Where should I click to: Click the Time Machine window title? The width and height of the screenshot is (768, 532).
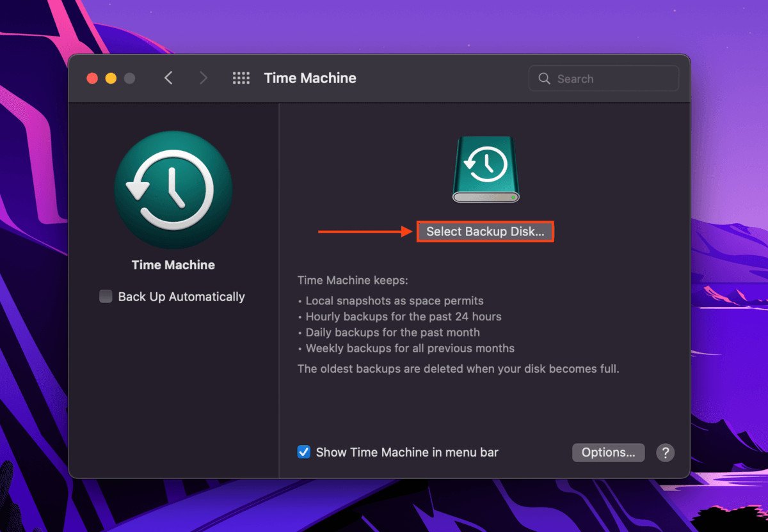[x=310, y=78]
